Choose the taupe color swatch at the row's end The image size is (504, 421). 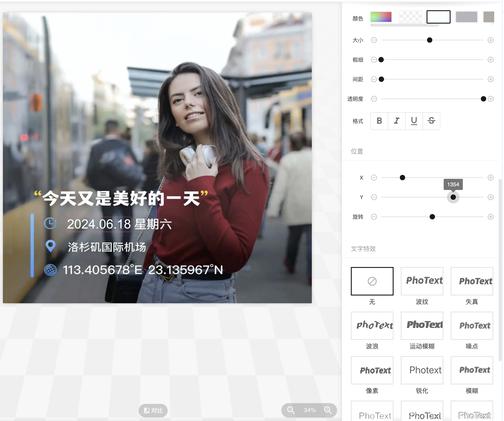(x=489, y=17)
